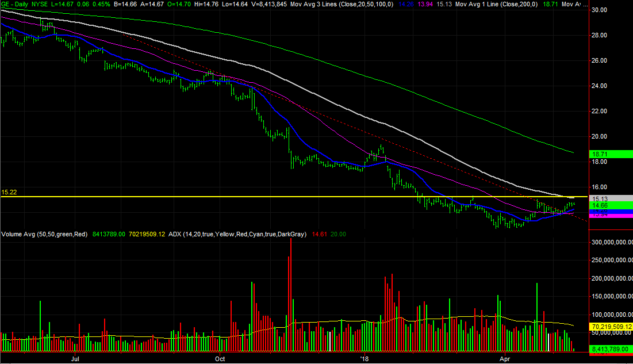Click the 200,000,000 volume axis label
633x364 pixels.
pyautogui.click(x=612, y=278)
